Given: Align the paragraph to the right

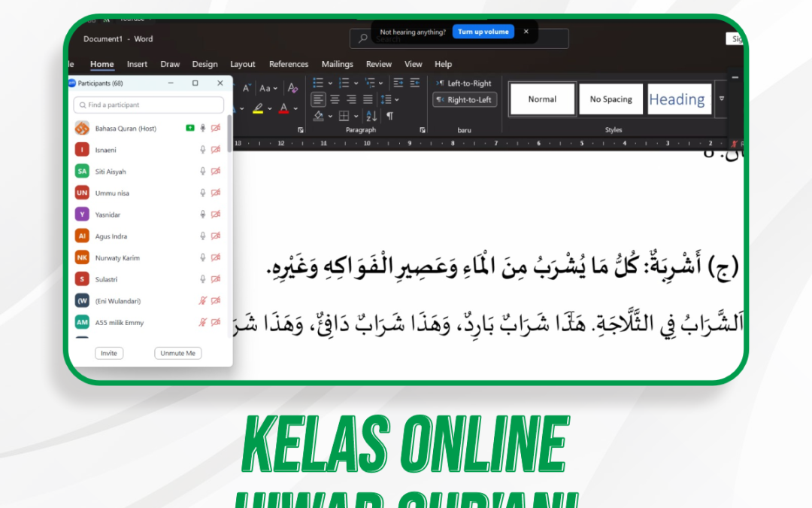Looking at the screenshot, I should (x=351, y=99).
